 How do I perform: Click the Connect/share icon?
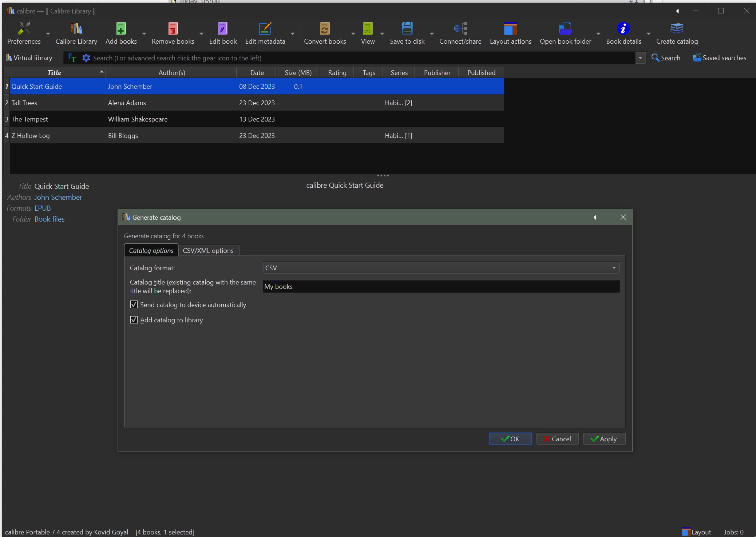pyautogui.click(x=460, y=29)
